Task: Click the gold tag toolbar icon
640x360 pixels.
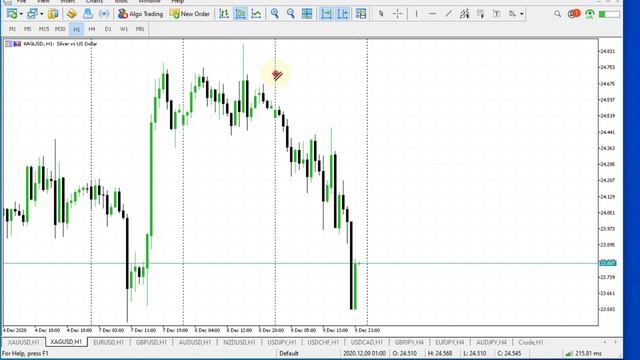Action: [72, 14]
